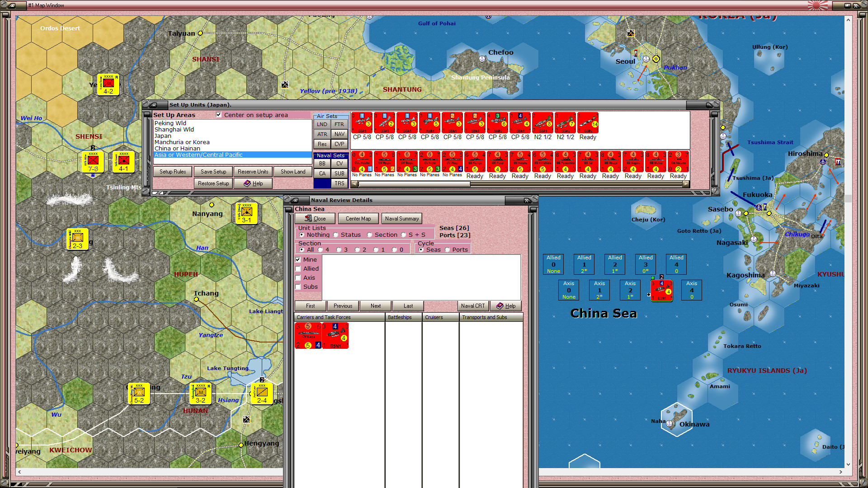The width and height of the screenshot is (868, 488).
Task: Choose Manchuria or Korea setup area
Action: pos(182,142)
